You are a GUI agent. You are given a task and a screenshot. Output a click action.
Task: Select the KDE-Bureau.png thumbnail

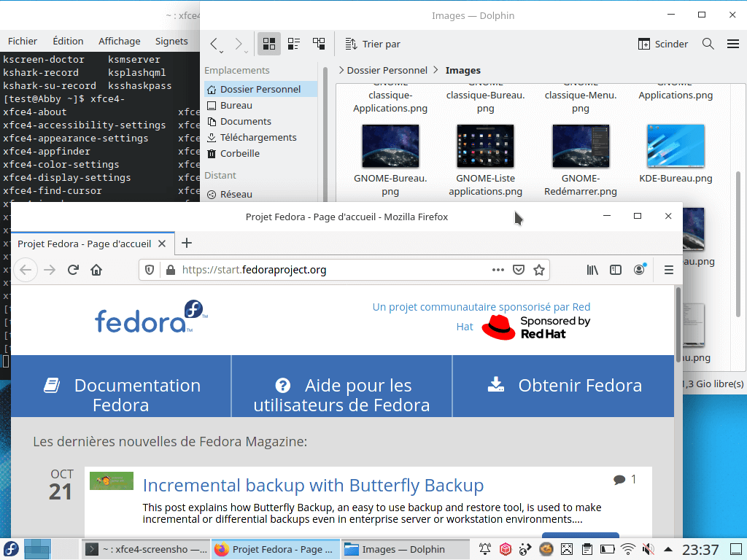676,146
